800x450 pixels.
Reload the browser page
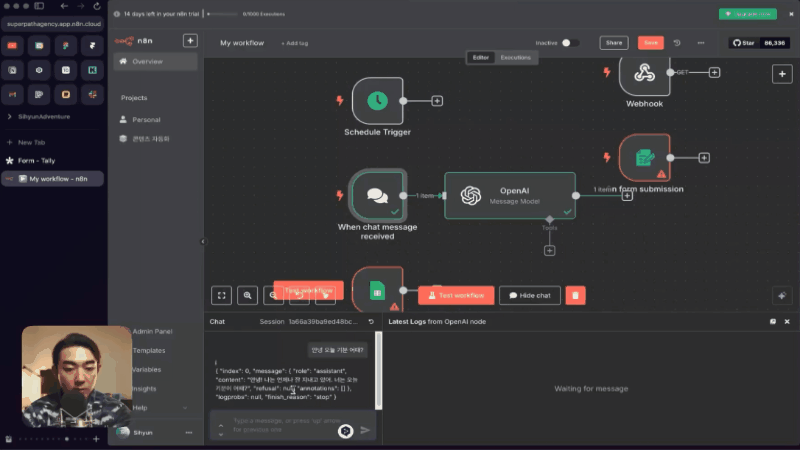pyautogui.click(x=97, y=6)
